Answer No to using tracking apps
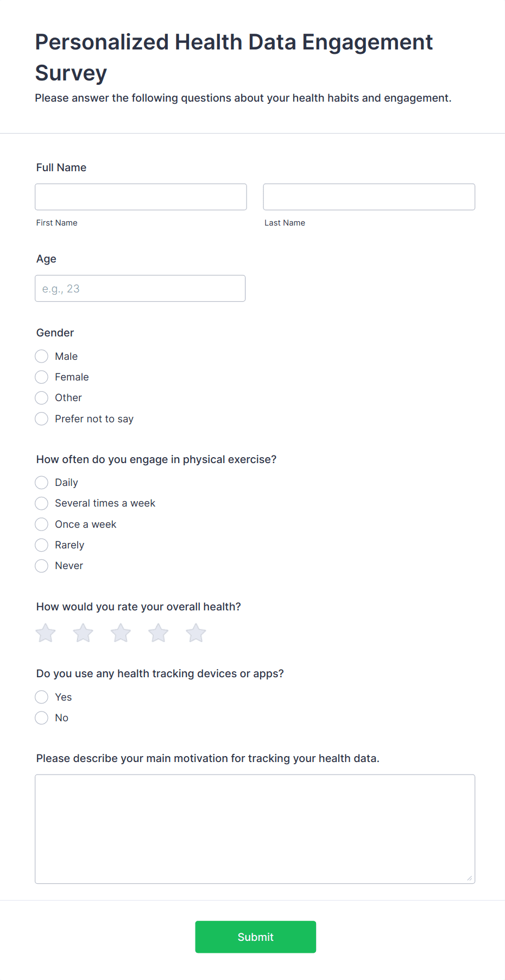Screen dimensions: 505x980 (42, 718)
